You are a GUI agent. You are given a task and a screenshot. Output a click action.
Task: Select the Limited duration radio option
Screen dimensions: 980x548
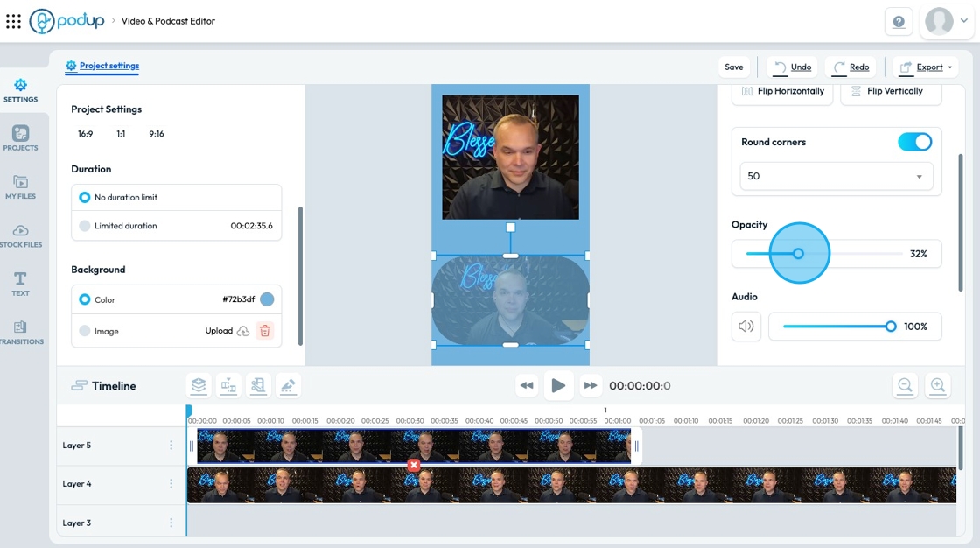(x=84, y=226)
